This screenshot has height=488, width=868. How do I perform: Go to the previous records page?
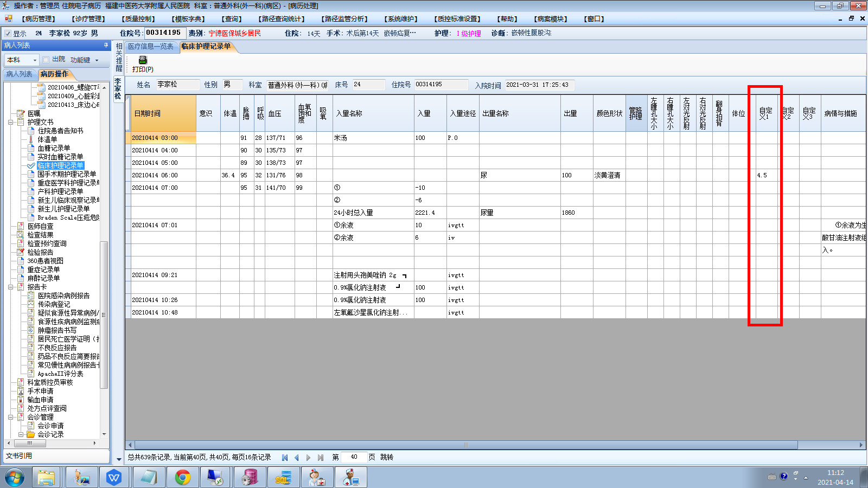coord(297,458)
